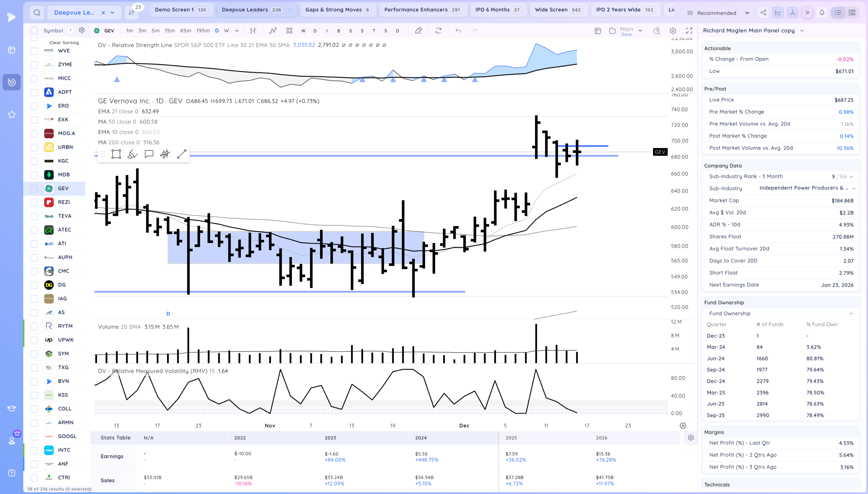Open the chart fullscreen icon
This screenshot has width=868, height=494.
click(689, 30)
